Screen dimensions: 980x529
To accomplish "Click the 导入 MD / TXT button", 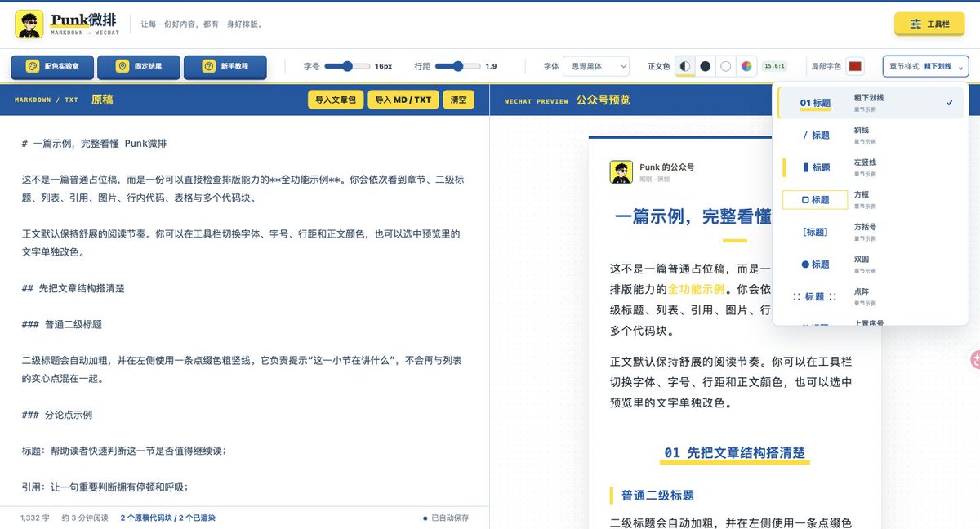I will coord(403,100).
